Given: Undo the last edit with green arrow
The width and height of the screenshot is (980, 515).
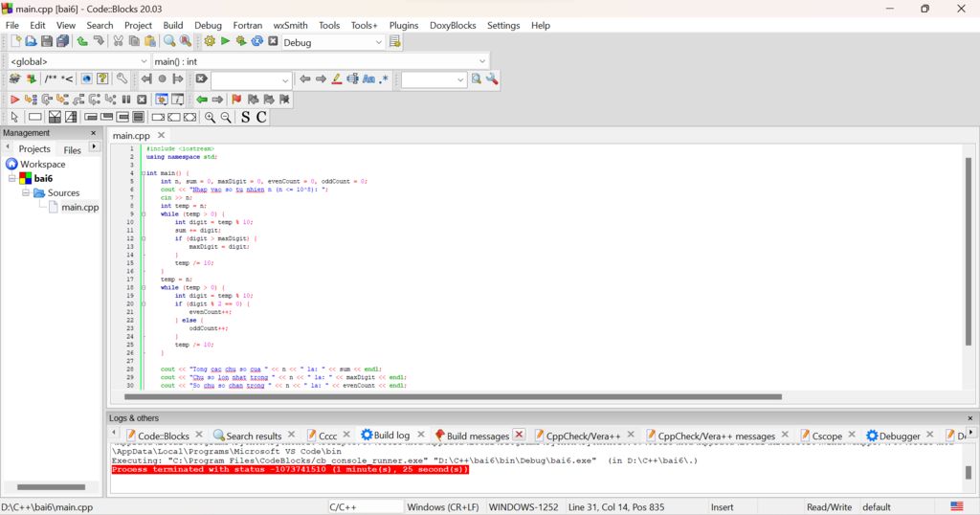Looking at the screenshot, I should coord(82,41).
